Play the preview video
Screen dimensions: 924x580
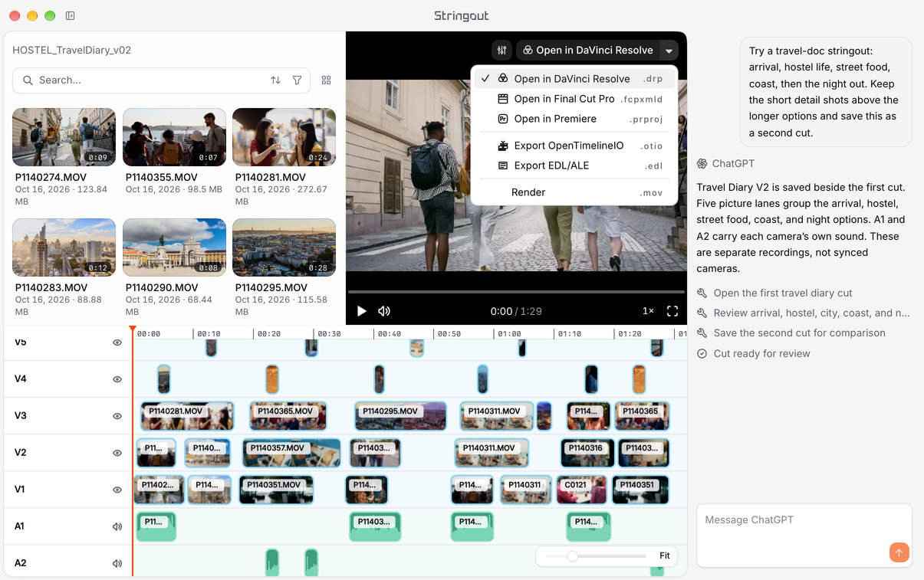tap(361, 311)
